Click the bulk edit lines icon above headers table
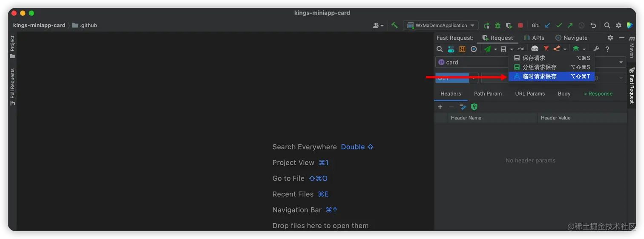Viewport: 644px width, 239px height. (x=463, y=107)
